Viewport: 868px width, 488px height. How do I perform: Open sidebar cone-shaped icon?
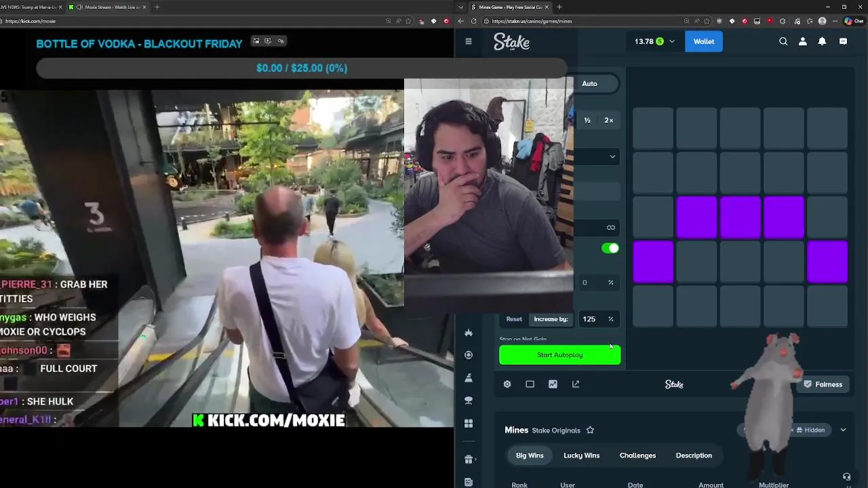point(469,378)
